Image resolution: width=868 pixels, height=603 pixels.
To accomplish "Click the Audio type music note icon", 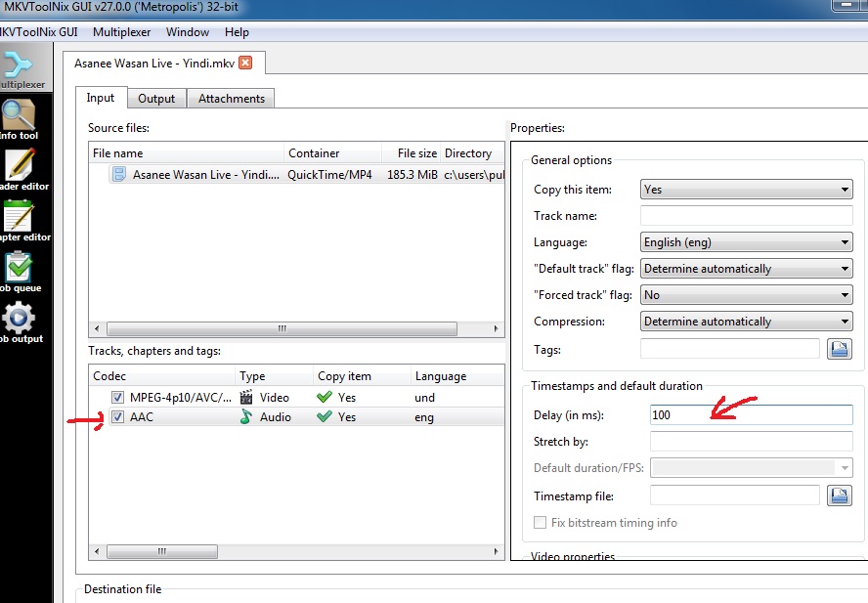I will coord(246,416).
